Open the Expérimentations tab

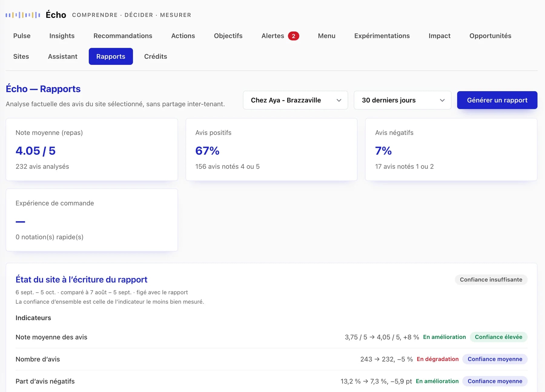(x=382, y=36)
